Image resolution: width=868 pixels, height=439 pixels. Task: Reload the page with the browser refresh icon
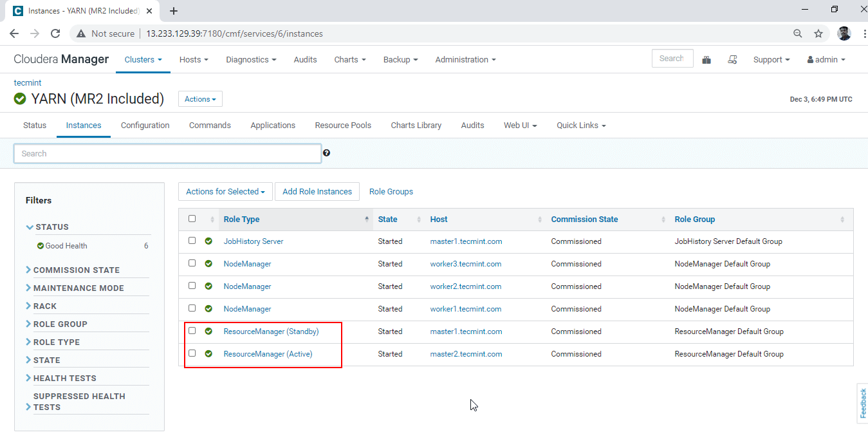pyautogui.click(x=55, y=33)
